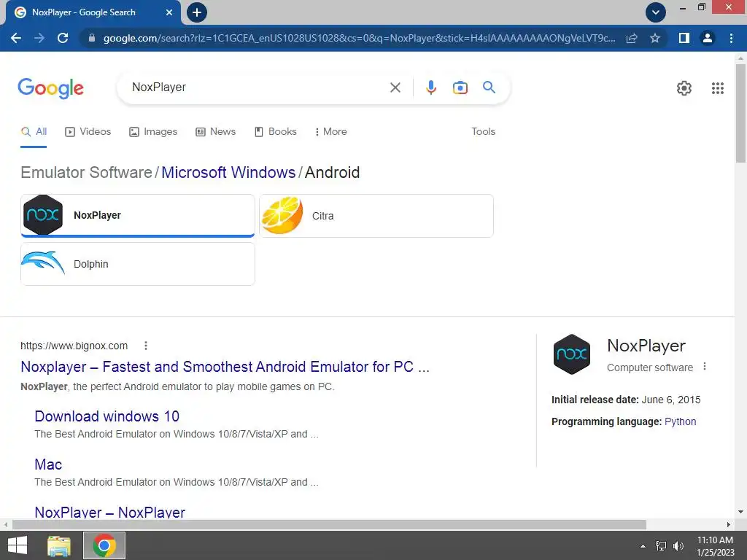Select the Dolphin emulator card

point(138,264)
